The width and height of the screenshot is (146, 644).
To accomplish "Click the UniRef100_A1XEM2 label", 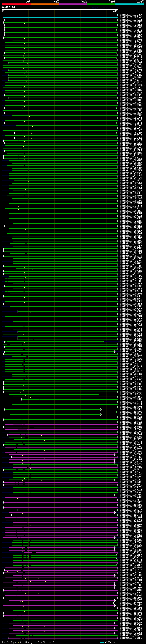I will tap(131, 32).
